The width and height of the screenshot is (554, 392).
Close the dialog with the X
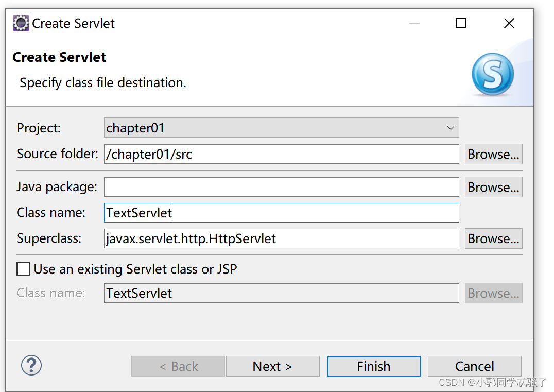click(509, 23)
